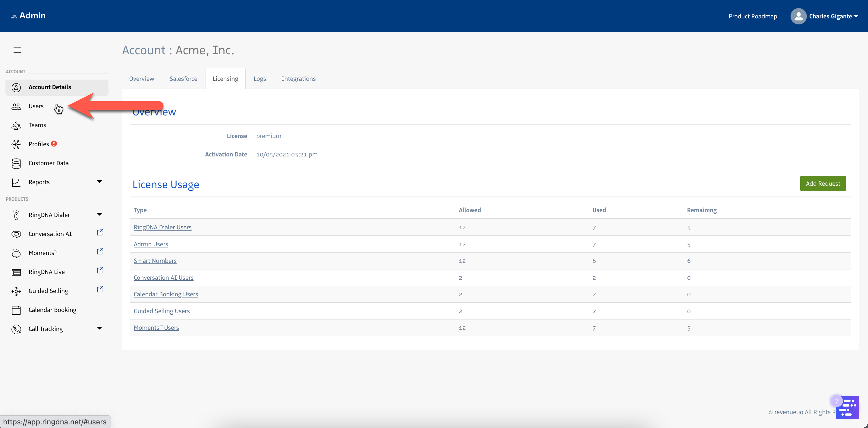
Task: Expand the Call Tracking submenu arrow
Action: 99,328
